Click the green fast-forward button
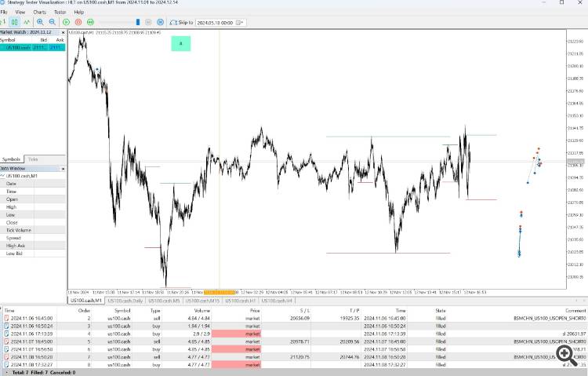 click(x=90, y=22)
